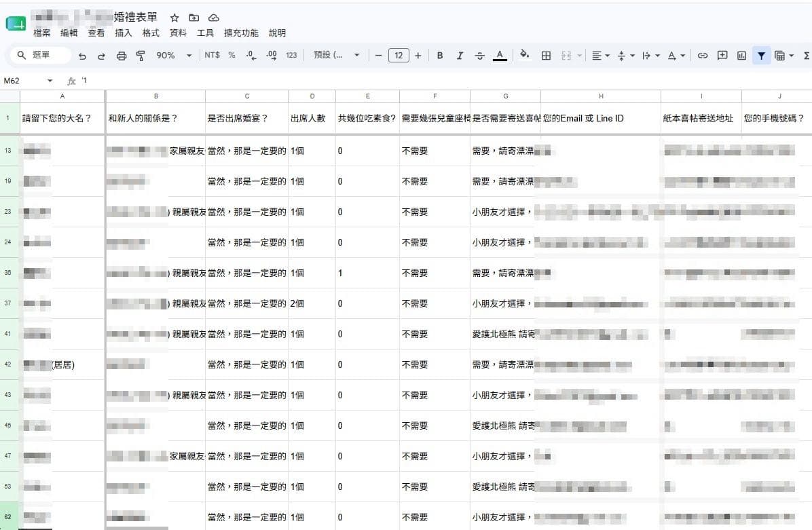The height and width of the screenshot is (530, 812).
Task: Toggle the filter funnel button
Action: (761, 56)
